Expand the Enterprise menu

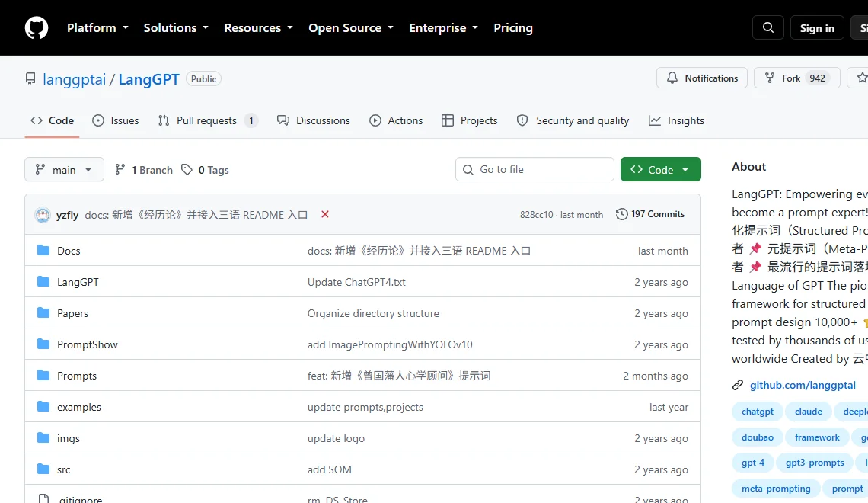(x=443, y=27)
